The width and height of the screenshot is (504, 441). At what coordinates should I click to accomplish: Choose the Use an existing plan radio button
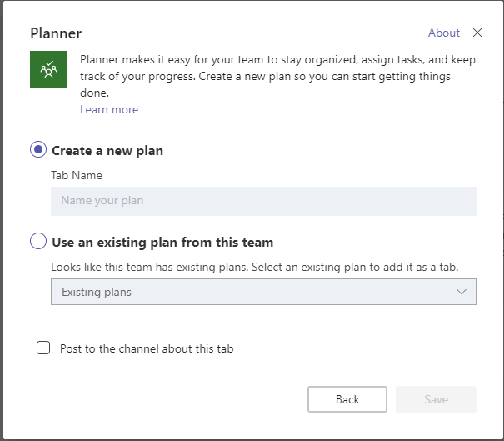pos(38,242)
